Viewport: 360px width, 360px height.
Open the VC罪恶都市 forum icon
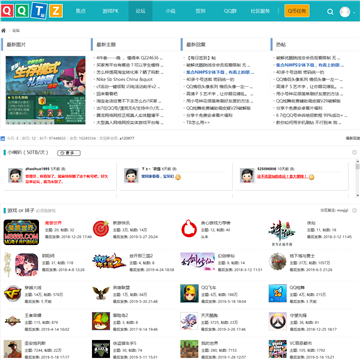278,349
